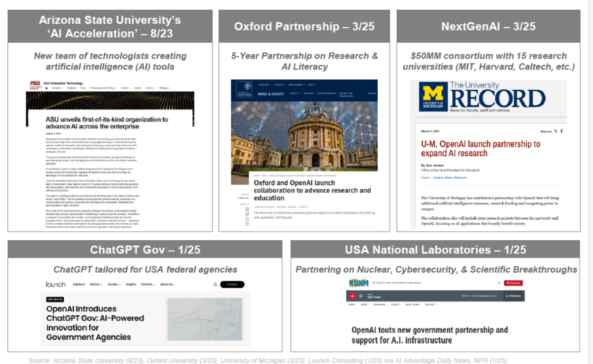Click "ASU Enterprise Technology" site title
This screenshot has width=593, height=364.
63,83
